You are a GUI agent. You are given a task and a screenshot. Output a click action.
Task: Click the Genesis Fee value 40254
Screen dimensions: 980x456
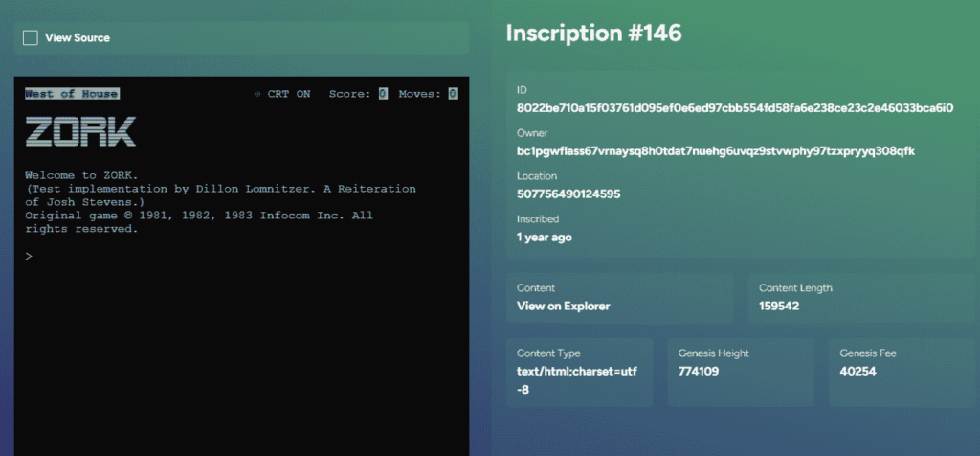pyautogui.click(x=857, y=372)
